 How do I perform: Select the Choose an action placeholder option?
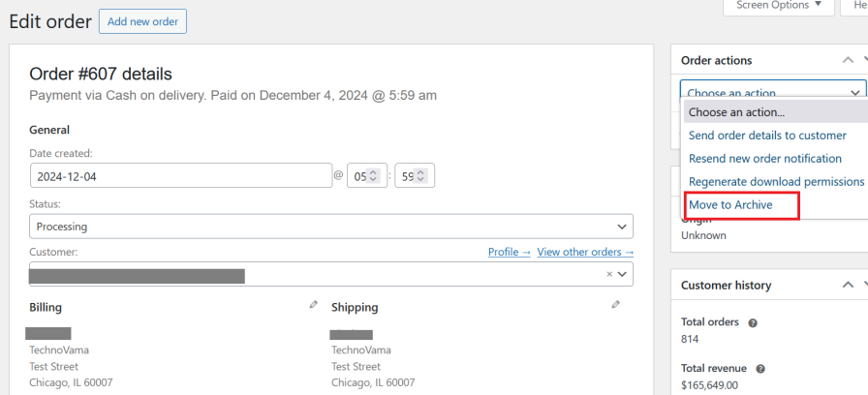pos(736,112)
